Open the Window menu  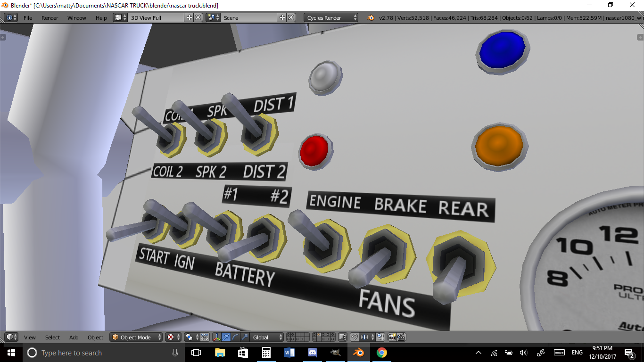coord(76,18)
